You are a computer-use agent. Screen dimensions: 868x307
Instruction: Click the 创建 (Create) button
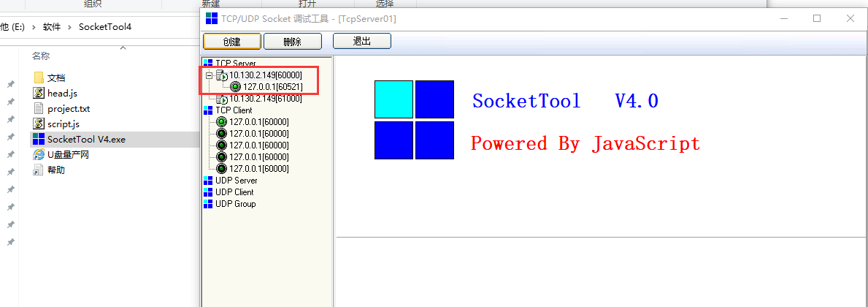click(x=232, y=42)
